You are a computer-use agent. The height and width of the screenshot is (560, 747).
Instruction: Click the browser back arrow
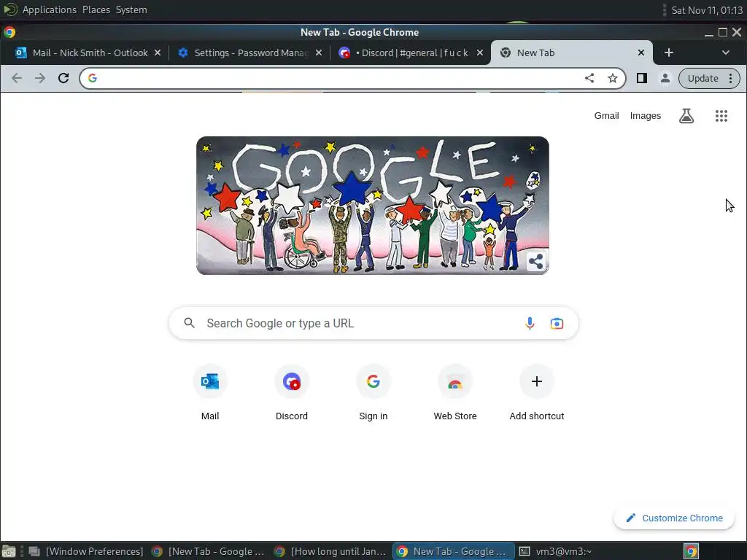point(17,78)
